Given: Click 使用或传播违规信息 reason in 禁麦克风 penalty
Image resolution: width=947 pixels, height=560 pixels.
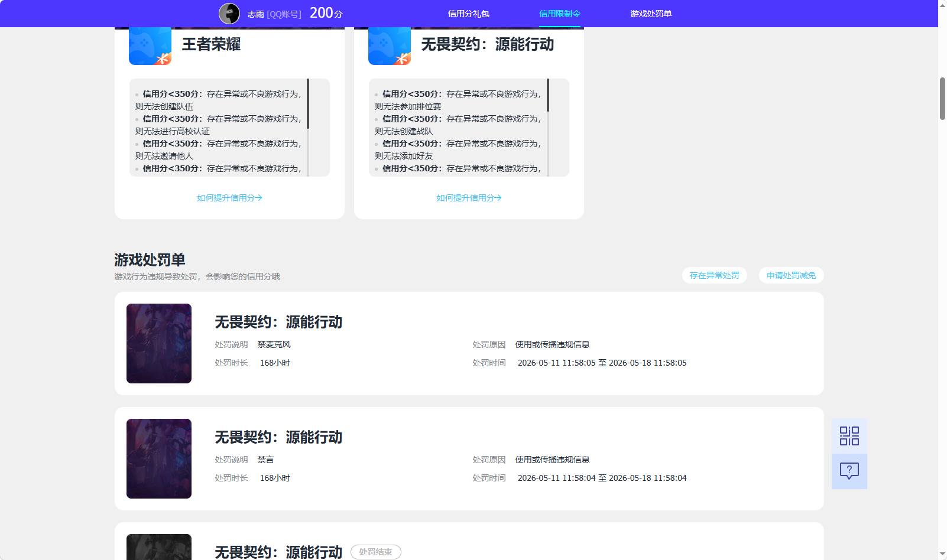Looking at the screenshot, I should (552, 344).
